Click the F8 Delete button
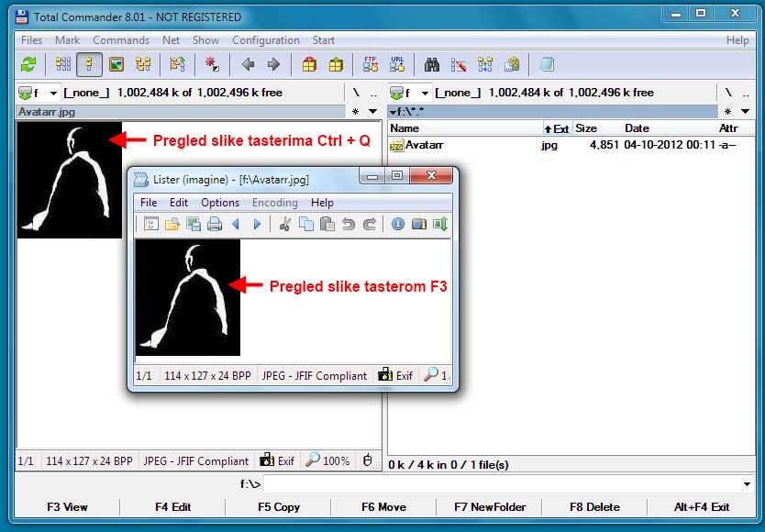The width and height of the screenshot is (765, 532). [594, 507]
